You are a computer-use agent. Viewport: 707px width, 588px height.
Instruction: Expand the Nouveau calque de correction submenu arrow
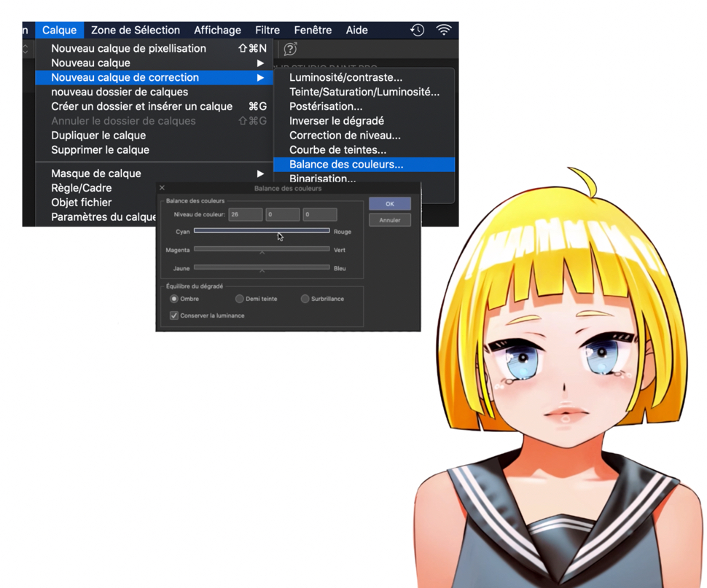[x=260, y=77]
